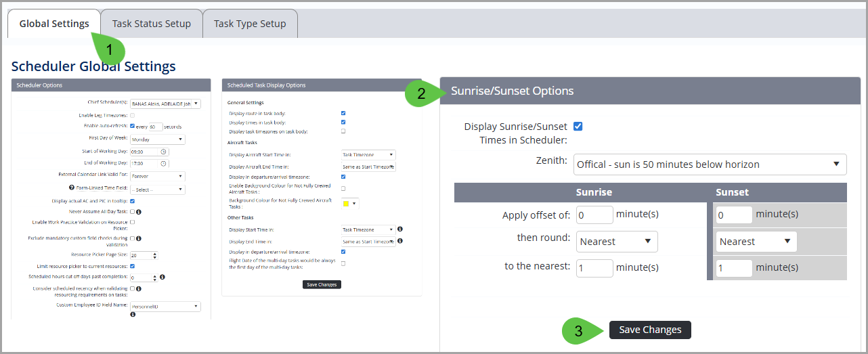Open the Task Type Setup tab
The image size is (868, 354).
point(250,24)
